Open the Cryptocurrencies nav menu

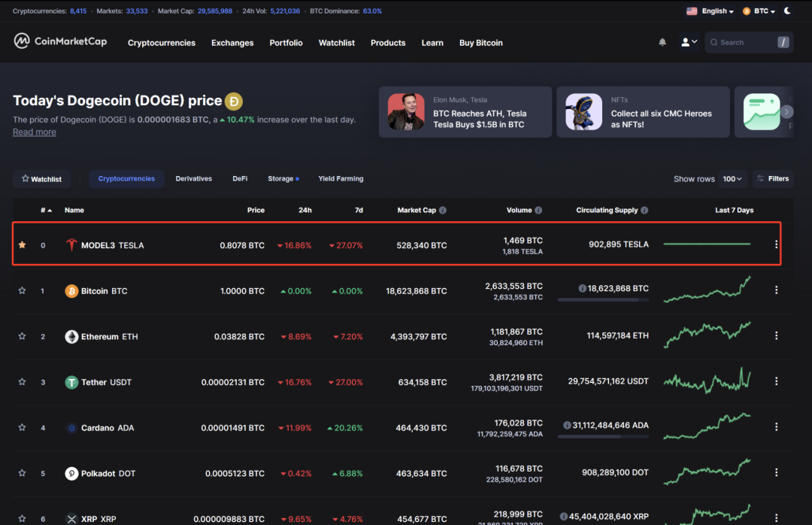[x=162, y=43]
